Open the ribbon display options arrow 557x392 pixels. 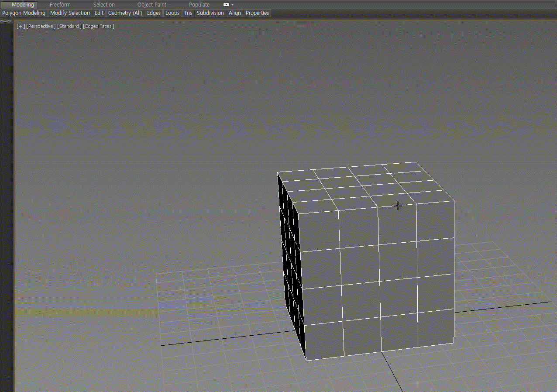[232, 5]
